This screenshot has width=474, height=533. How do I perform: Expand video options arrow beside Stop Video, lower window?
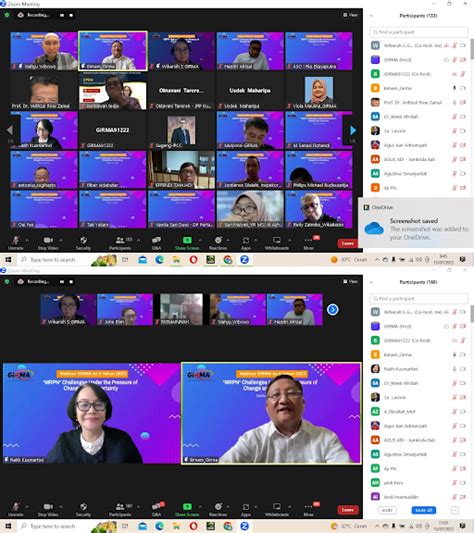pyautogui.click(x=61, y=506)
